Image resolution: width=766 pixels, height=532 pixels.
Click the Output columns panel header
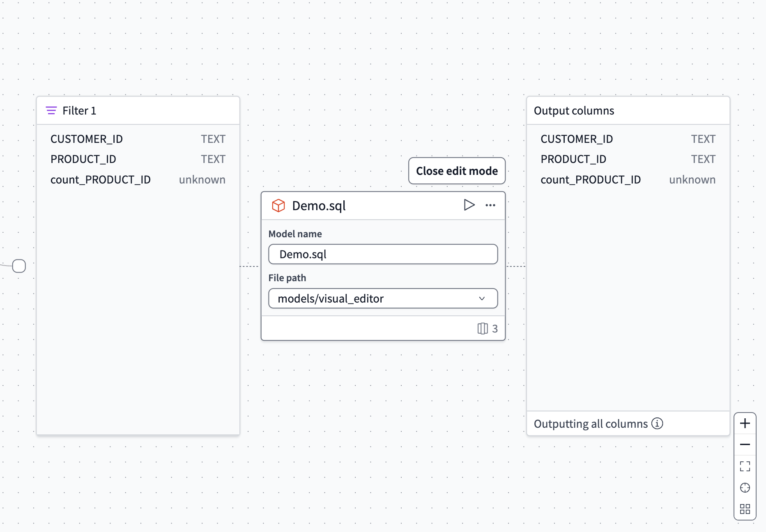(x=574, y=110)
